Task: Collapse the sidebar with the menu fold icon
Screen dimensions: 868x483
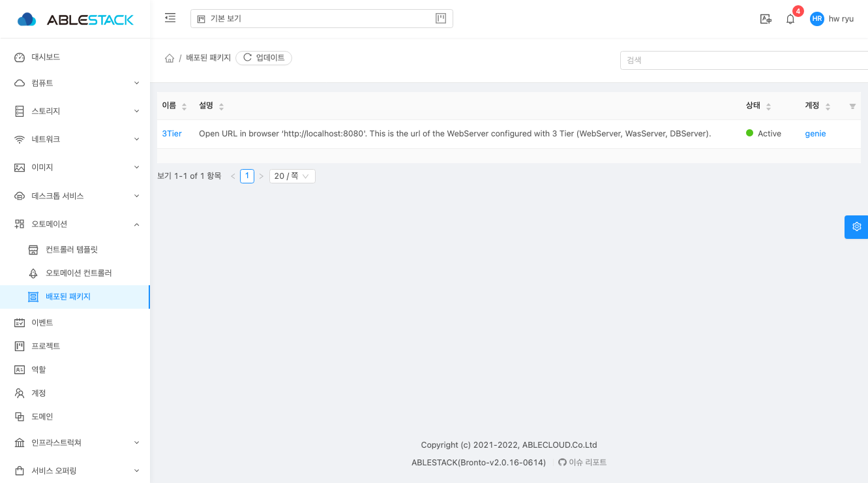Action: click(x=170, y=18)
